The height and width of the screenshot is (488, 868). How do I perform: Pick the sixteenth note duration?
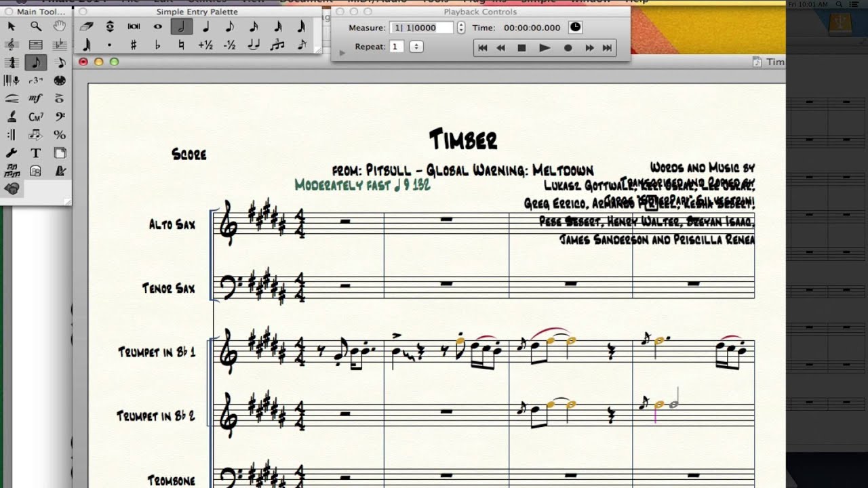(x=253, y=26)
